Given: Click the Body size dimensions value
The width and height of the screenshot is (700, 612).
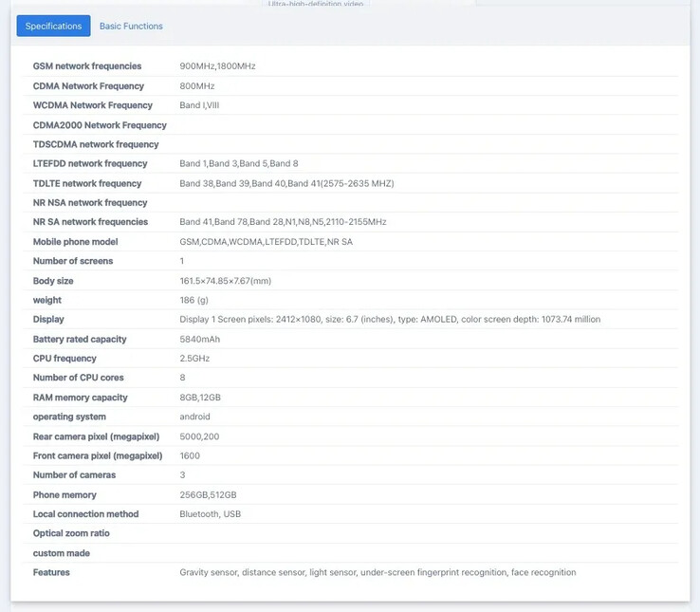Looking at the screenshot, I should (225, 281).
